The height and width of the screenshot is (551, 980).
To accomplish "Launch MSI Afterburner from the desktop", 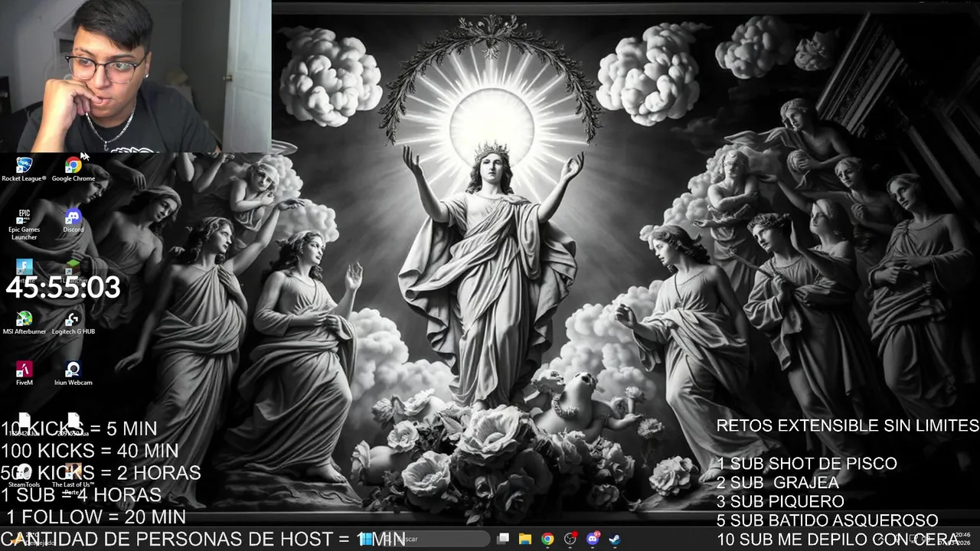I will pyautogui.click(x=24, y=323).
